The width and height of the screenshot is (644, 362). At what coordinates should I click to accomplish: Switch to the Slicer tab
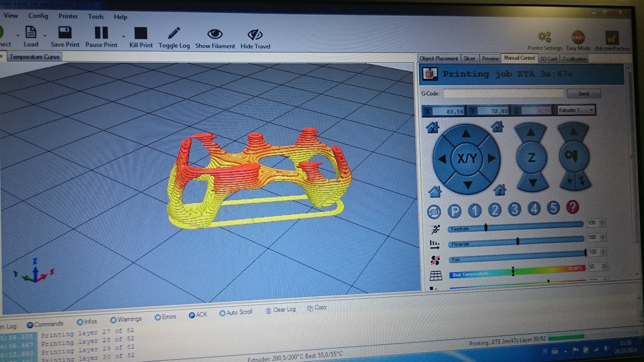(469, 59)
